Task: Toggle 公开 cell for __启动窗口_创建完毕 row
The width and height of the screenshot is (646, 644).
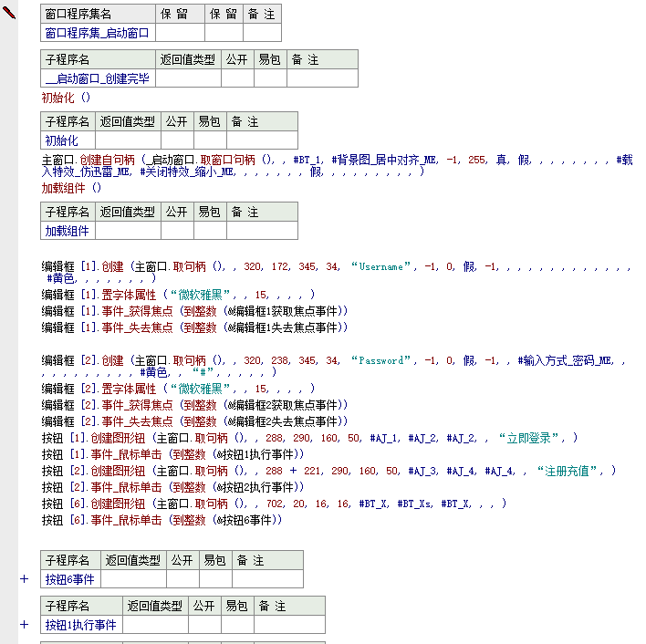Action: (236, 78)
